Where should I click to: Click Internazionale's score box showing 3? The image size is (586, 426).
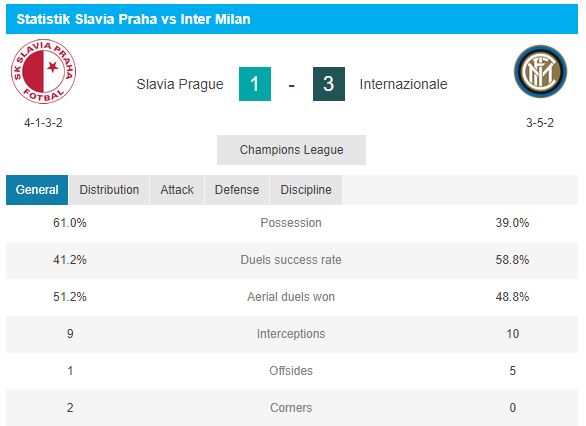pyautogui.click(x=329, y=84)
